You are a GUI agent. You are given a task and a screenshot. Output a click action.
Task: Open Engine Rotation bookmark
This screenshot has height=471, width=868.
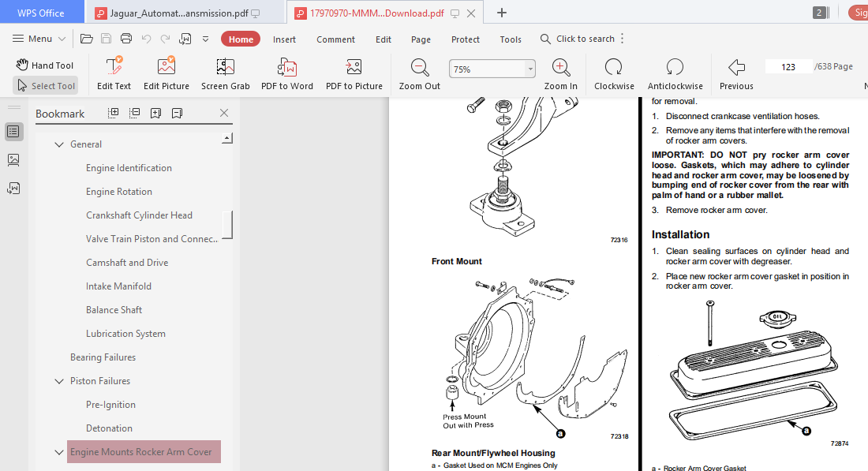[119, 192]
